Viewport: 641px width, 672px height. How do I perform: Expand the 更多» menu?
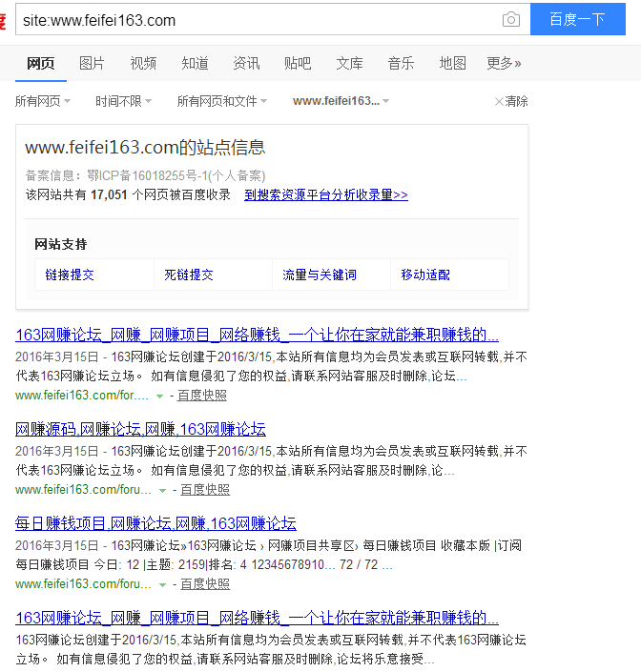coord(504,64)
